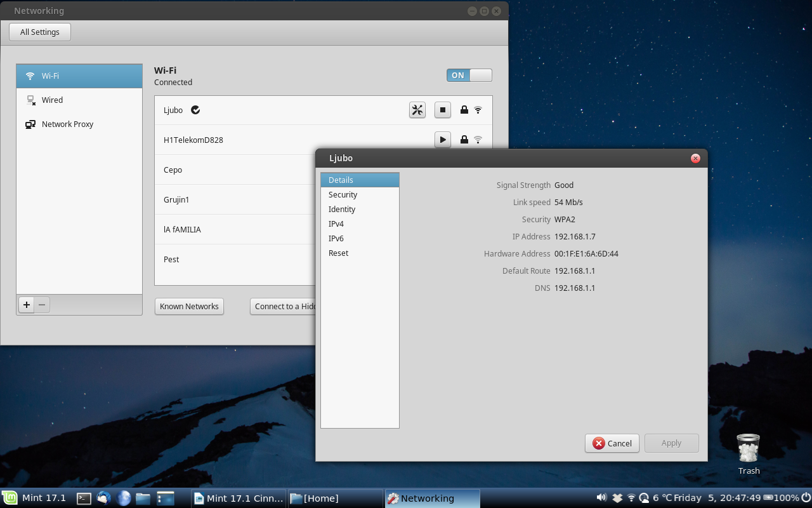Click the power icon in the panel
This screenshot has height=508, width=812.
[806, 498]
